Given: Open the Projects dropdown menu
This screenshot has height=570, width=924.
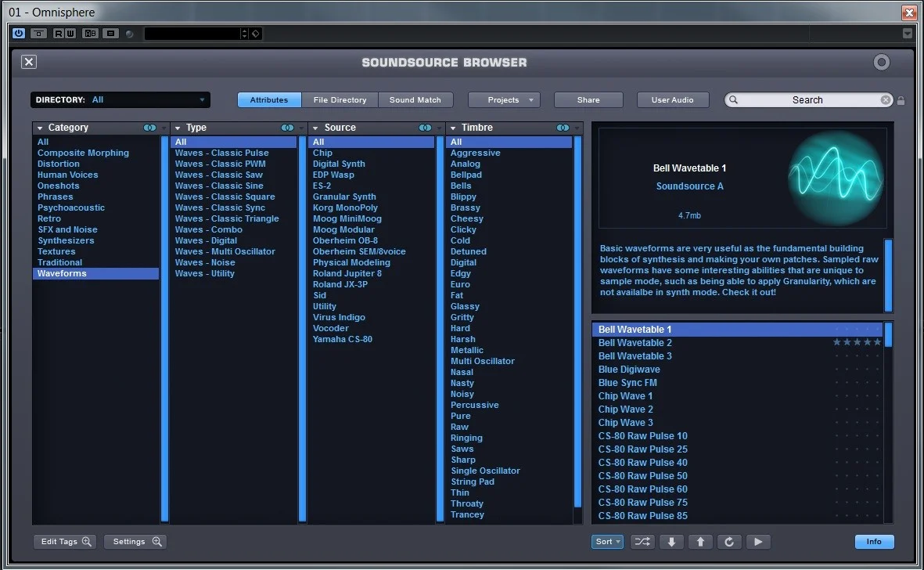Looking at the screenshot, I should coord(504,100).
